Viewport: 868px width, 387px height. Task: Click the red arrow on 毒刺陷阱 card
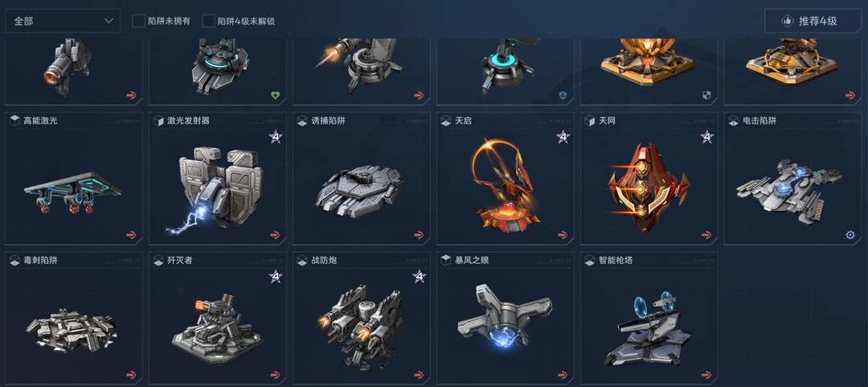tap(131, 375)
